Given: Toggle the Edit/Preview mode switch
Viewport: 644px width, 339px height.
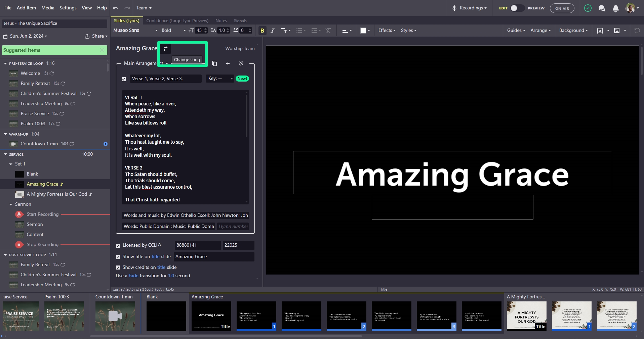Looking at the screenshot, I should tap(517, 8).
